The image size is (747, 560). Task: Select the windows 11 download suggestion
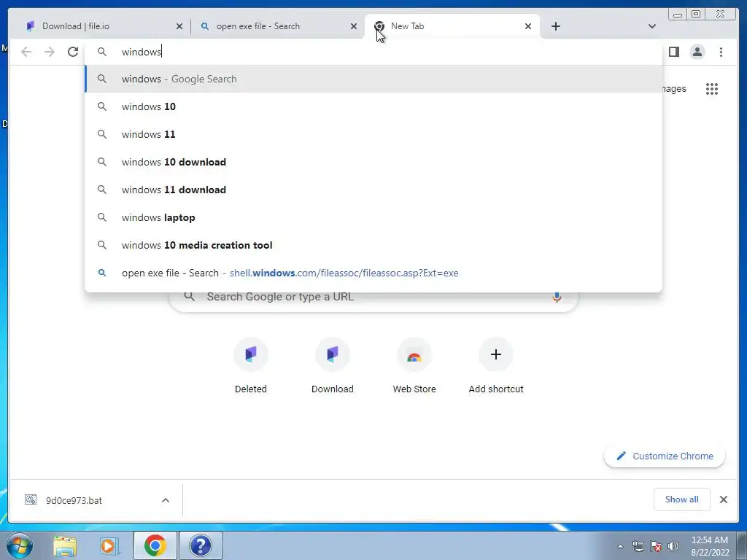[x=373, y=190]
